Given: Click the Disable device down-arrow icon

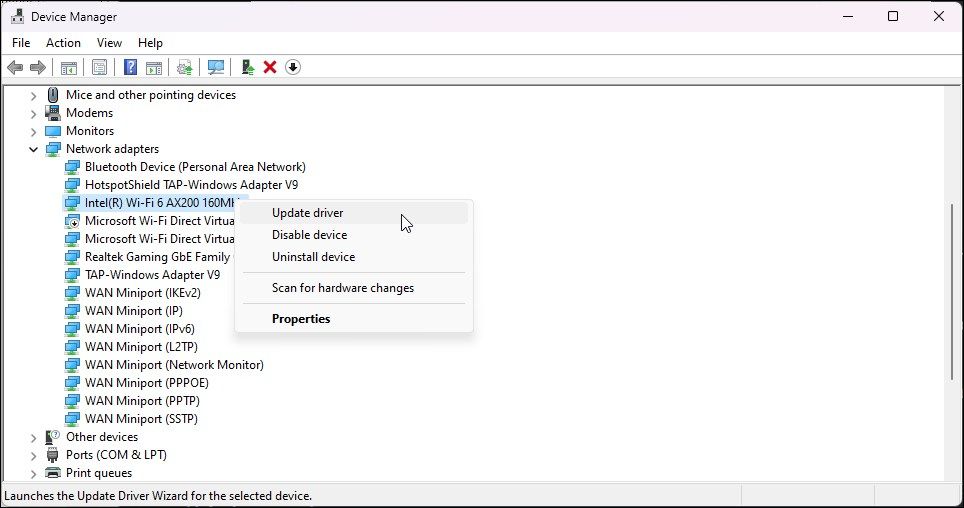Looking at the screenshot, I should click(x=293, y=67).
